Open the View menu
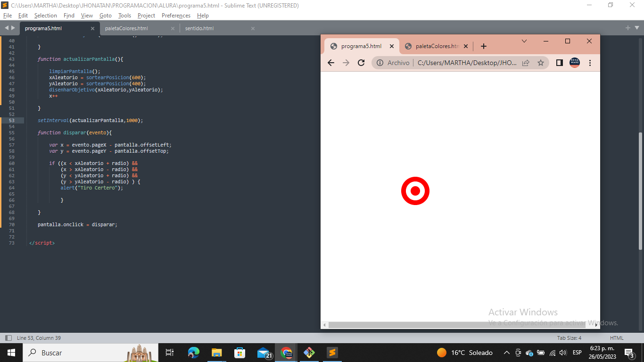The height and width of the screenshot is (362, 644). click(87, 16)
